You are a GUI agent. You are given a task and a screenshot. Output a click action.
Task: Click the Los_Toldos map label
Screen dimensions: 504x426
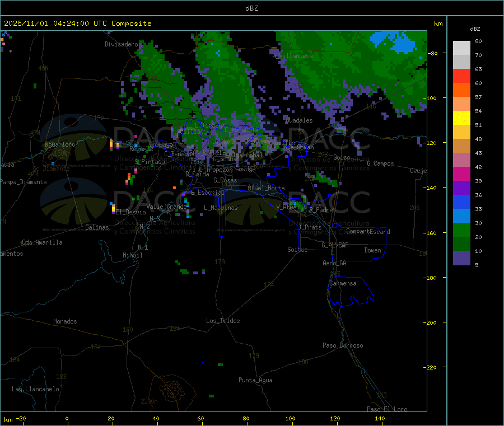(223, 321)
